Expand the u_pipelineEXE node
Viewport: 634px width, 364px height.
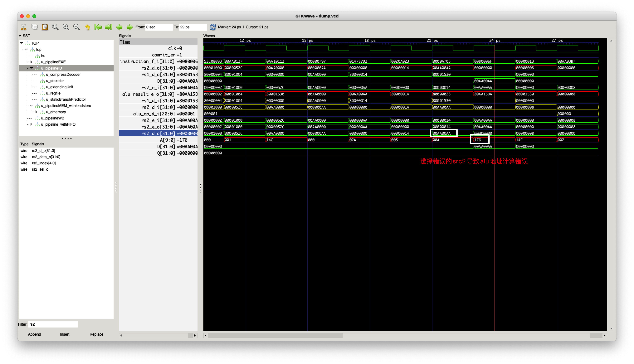[31, 62]
